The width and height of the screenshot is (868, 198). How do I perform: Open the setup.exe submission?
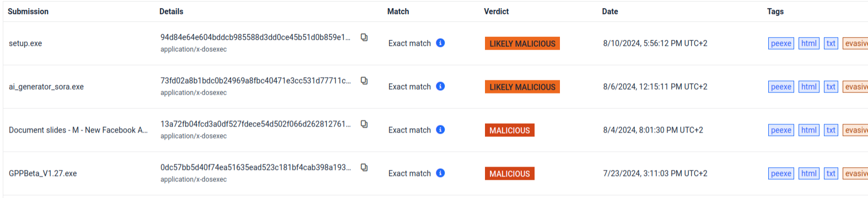pos(25,43)
